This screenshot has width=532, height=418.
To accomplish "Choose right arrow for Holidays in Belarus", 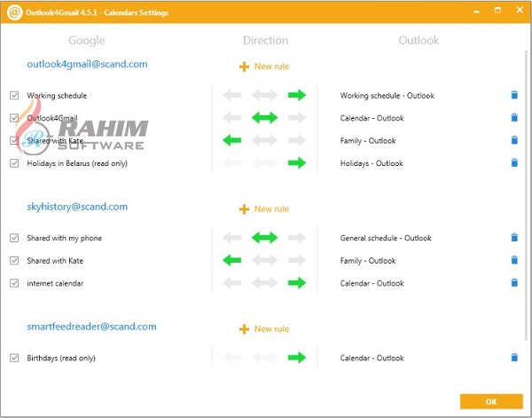I will 297,163.
